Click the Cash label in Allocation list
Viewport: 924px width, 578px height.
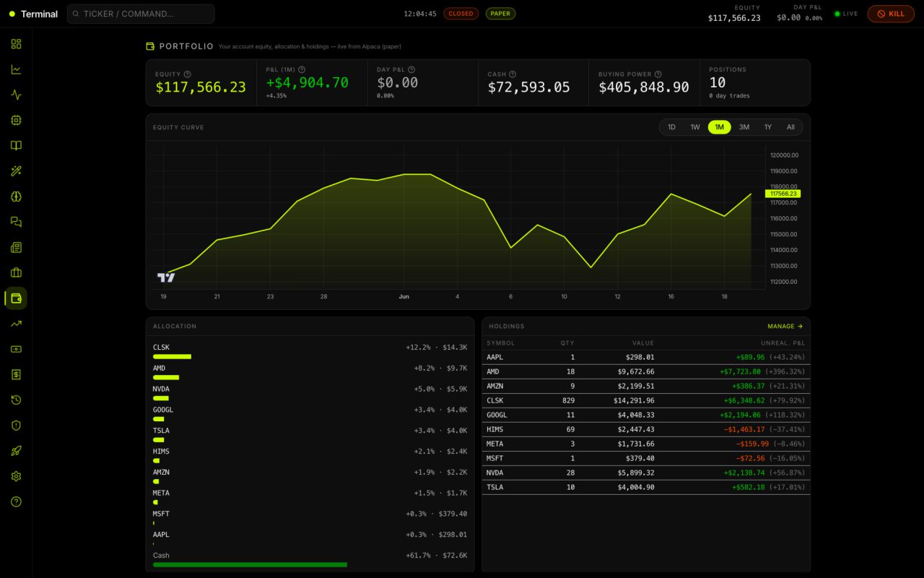(x=161, y=556)
